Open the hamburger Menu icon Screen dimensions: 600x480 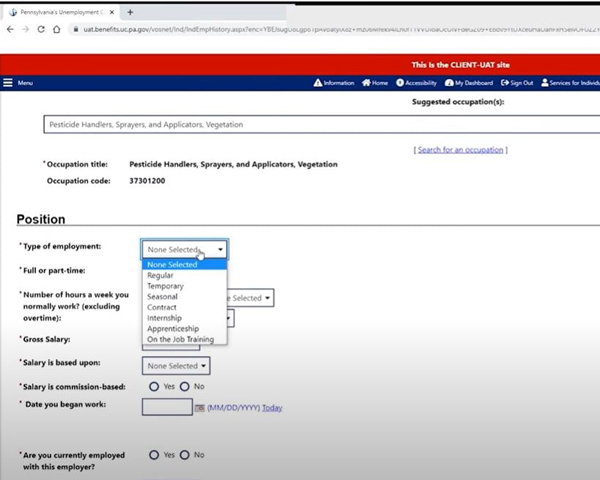(8, 83)
